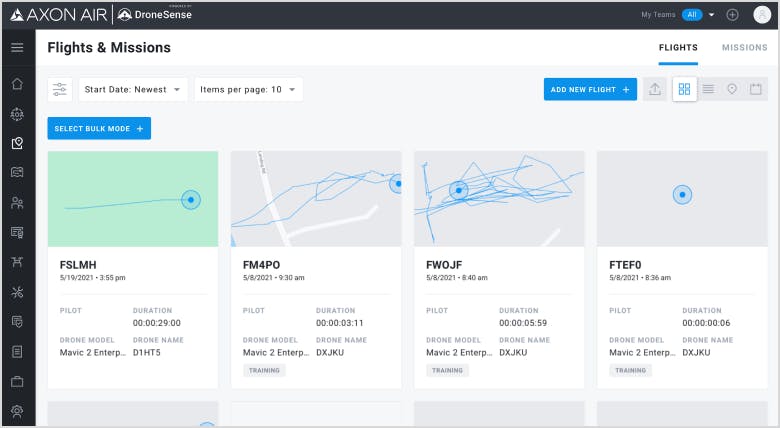
Task: Open the hamburger menu in sidebar
Action: (x=17, y=47)
